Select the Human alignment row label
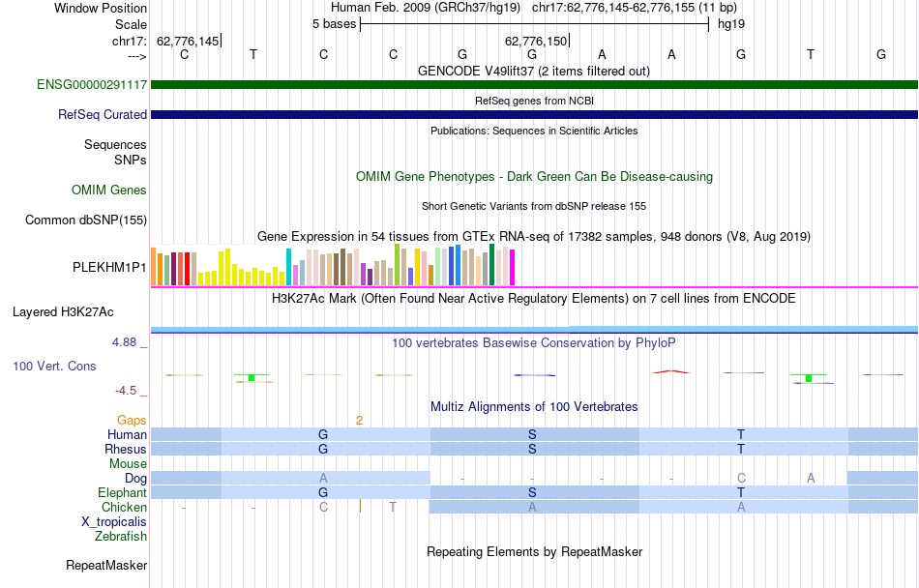Image resolution: width=919 pixels, height=588 pixels. 127,434
